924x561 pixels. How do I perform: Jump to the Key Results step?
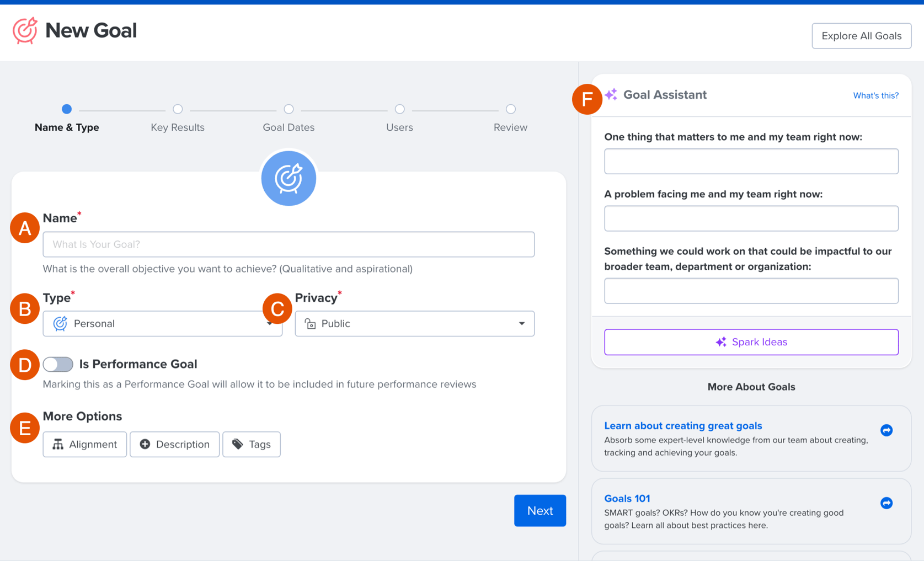(178, 109)
